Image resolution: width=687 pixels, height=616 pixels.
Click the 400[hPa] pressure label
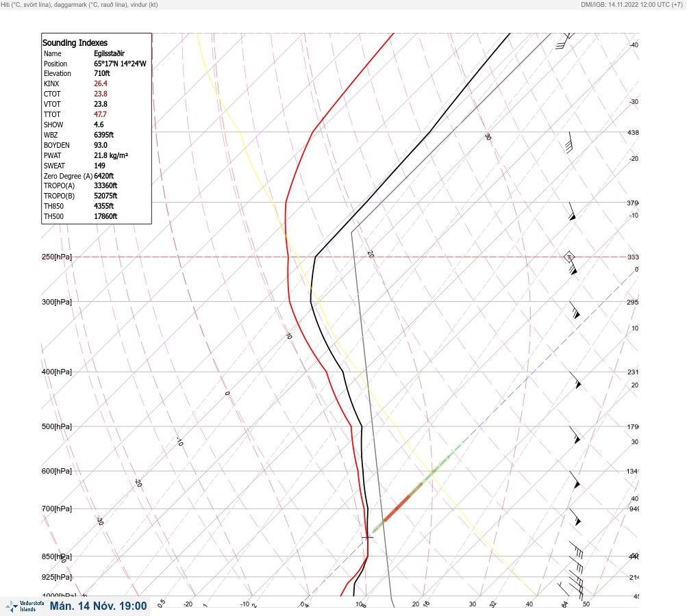pos(57,372)
